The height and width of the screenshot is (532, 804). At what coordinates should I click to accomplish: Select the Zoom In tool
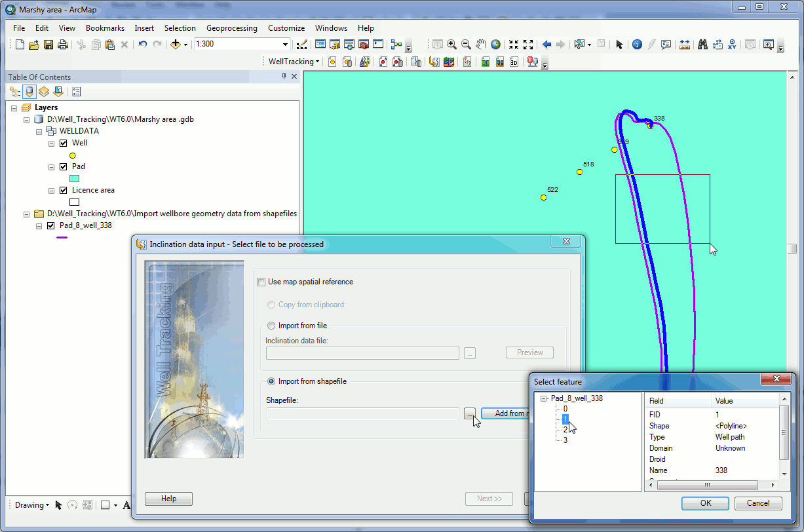pyautogui.click(x=451, y=45)
